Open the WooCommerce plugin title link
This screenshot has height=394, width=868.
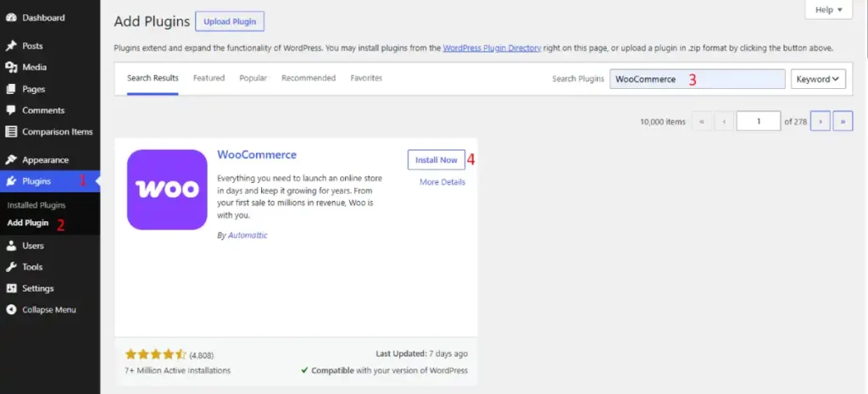[x=257, y=155]
